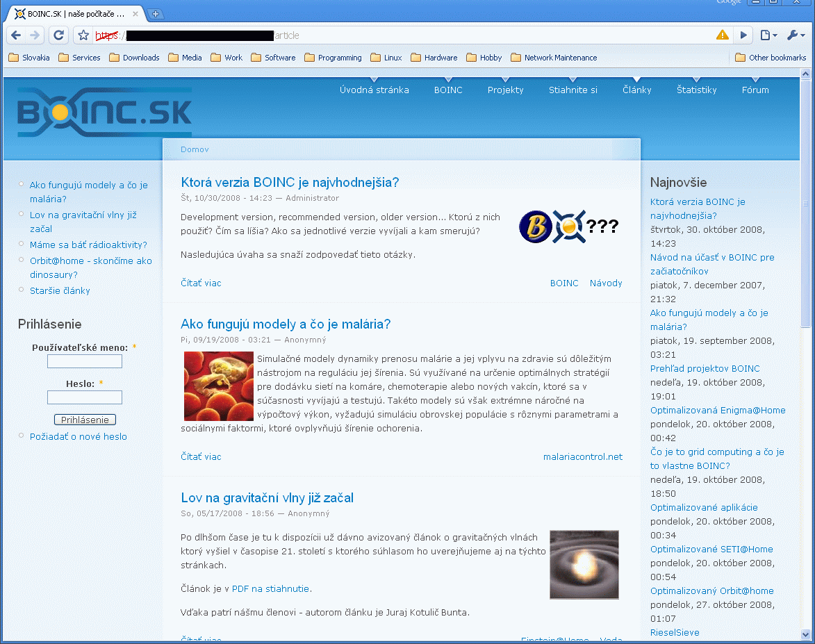
Task: Click the gravitational waves thumbnail image
Action: tap(584, 565)
